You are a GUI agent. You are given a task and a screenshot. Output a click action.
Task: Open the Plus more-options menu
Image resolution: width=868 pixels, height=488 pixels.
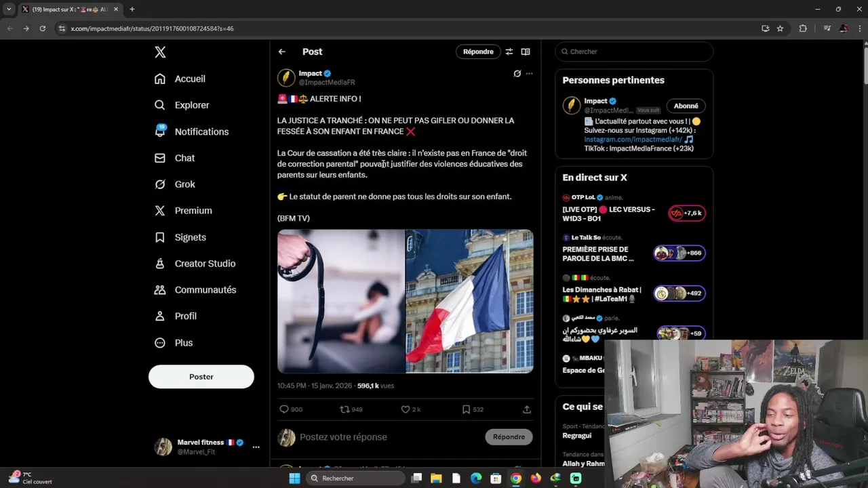coord(174,343)
